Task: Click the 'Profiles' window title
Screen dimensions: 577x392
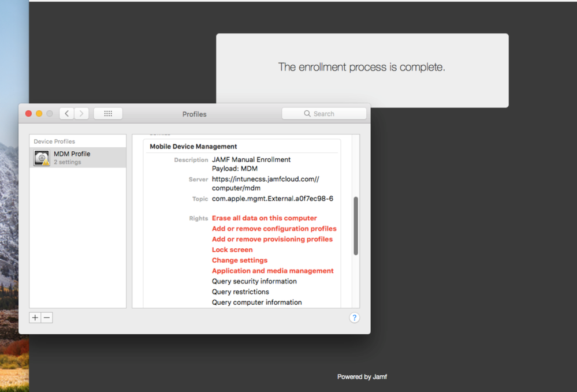Action: pyautogui.click(x=194, y=114)
